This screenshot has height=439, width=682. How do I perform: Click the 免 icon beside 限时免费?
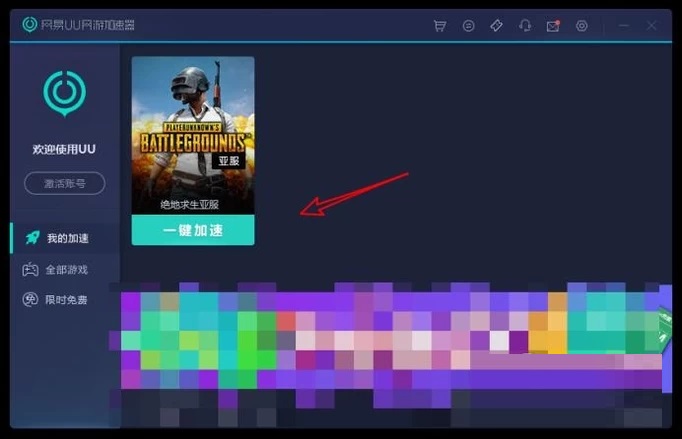pos(30,300)
